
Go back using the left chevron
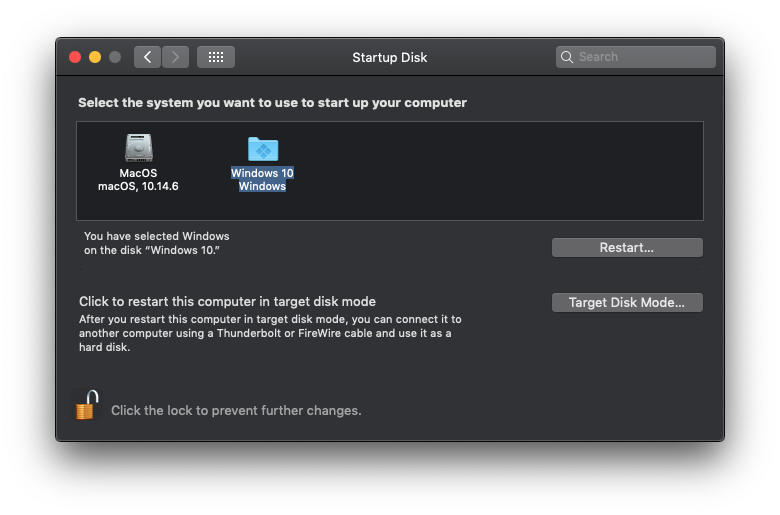[147, 57]
